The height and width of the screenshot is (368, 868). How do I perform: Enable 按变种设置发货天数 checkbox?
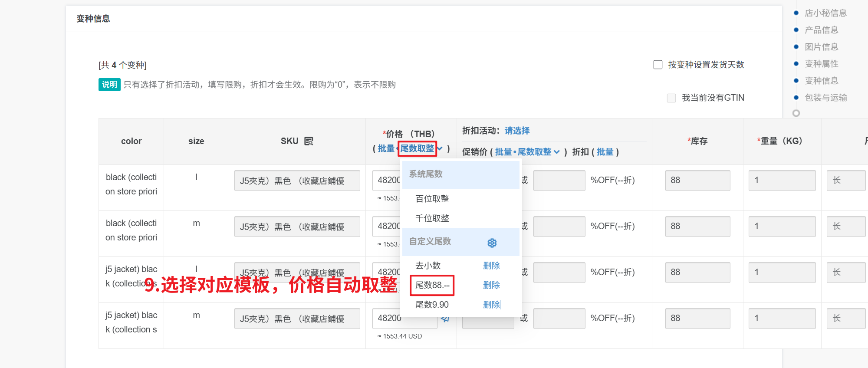click(658, 65)
